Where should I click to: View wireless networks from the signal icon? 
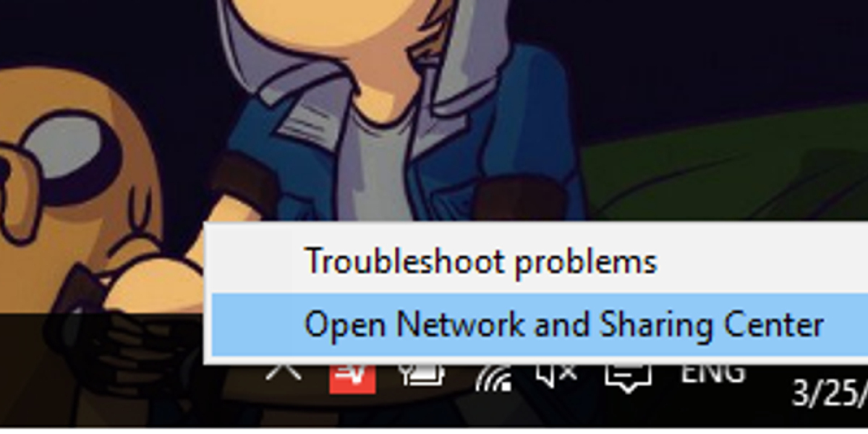click(494, 376)
